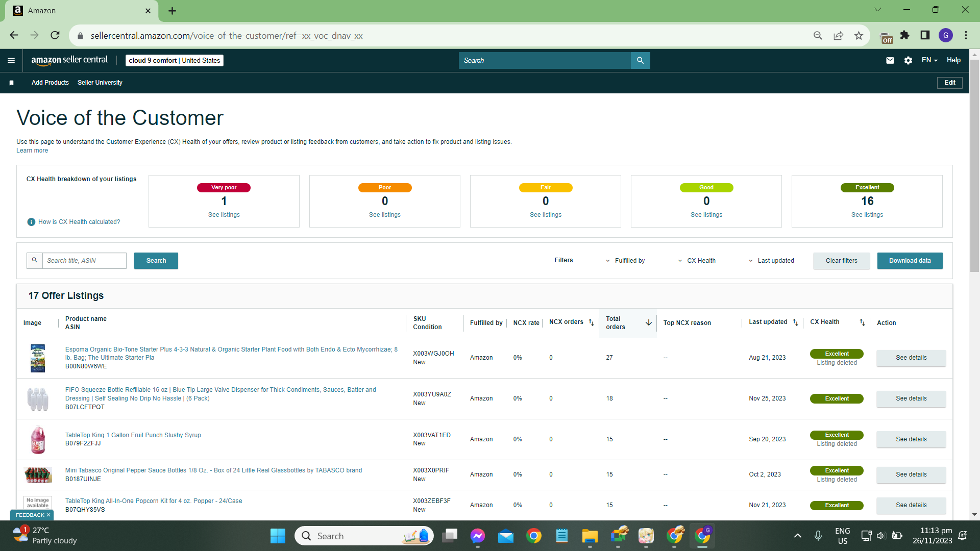This screenshot has height=551, width=980.
Task: Click the Download data button
Action: point(910,261)
